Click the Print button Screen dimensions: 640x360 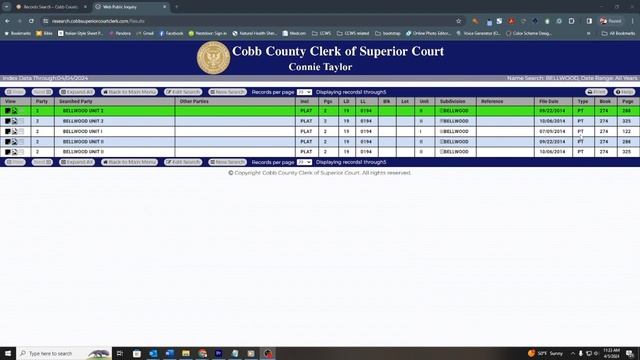pos(596,92)
